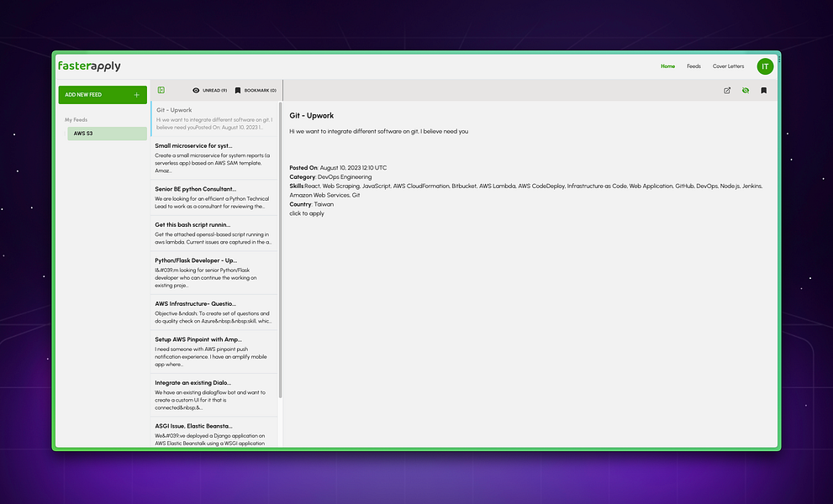Click the 'Posted On' date line

338,168
